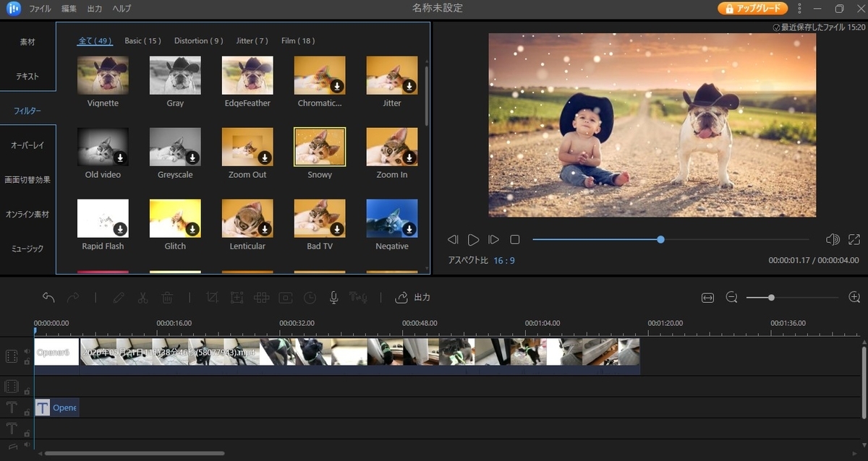Screen dimensions: 868x461
Task: Click the mosaic tool icon
Action: click(261, 297)
